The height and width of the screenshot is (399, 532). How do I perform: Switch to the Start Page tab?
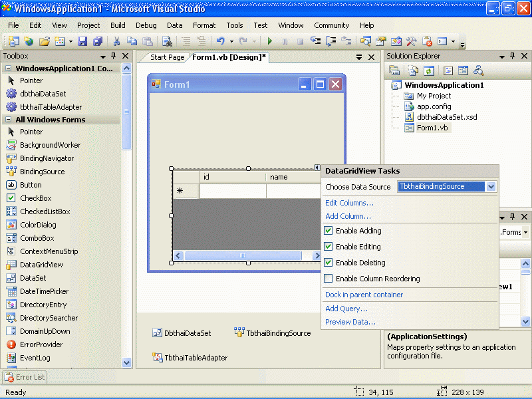pyautogui.click(x=168, y=57)
